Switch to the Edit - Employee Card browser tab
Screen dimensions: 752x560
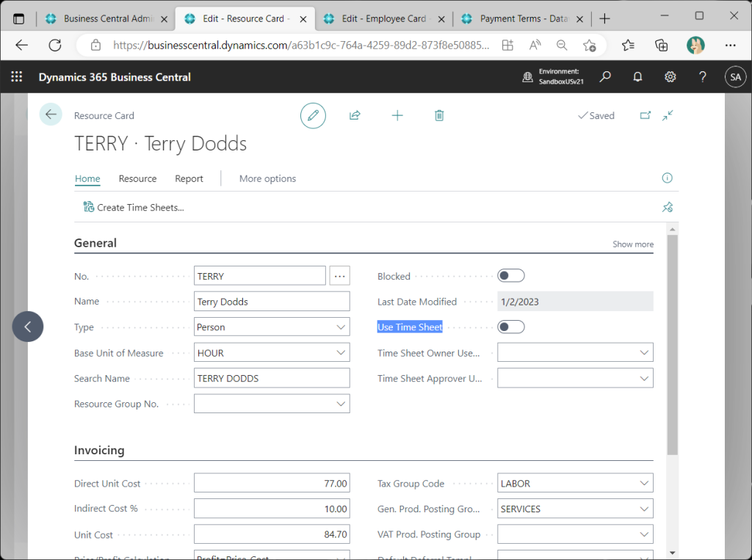tap(383, 18)
